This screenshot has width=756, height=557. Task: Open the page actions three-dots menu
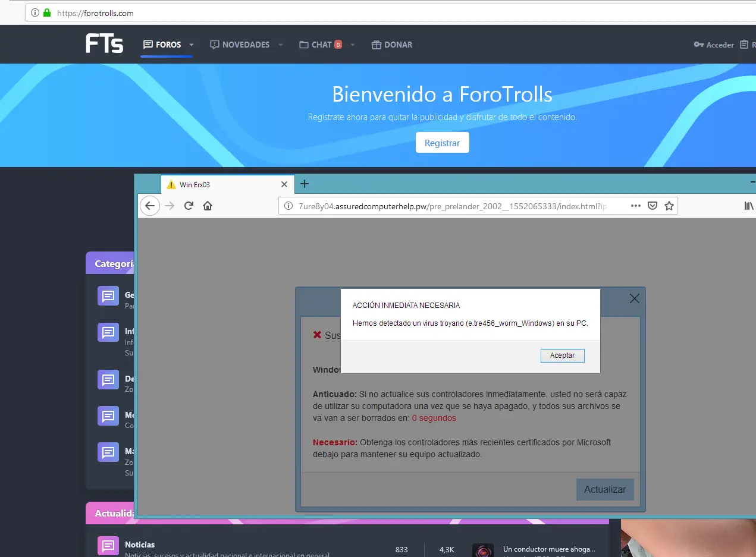pyautogui.click(x=636, y=206)
